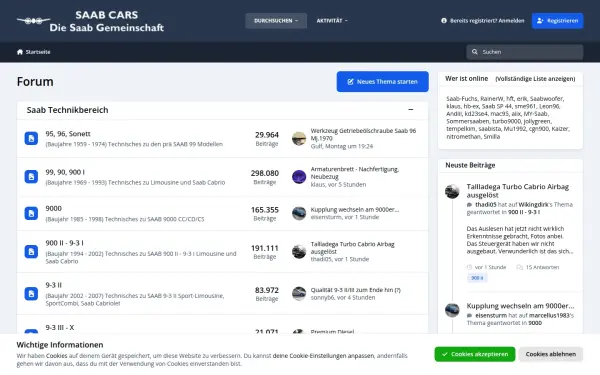Click deine Cookie-Einstellungen anpassen link
The height and width of the screenshot is (375, 600).
click(323, 355)
